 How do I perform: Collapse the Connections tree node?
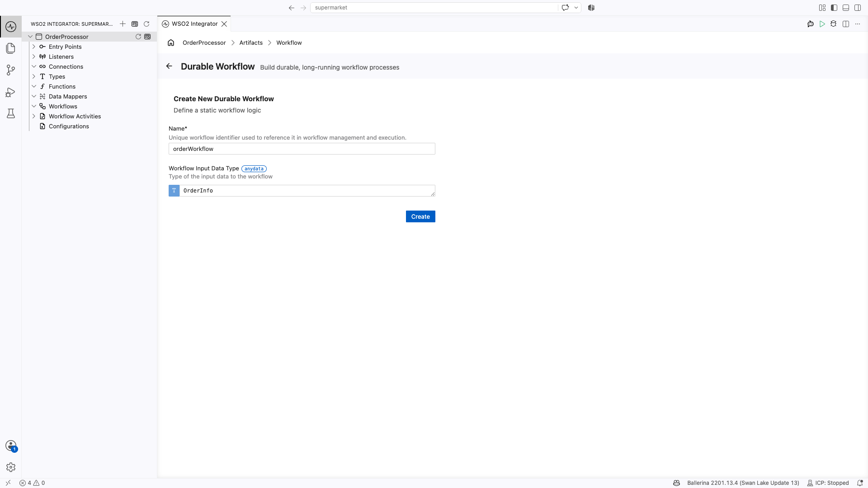pyautogui.click(x=34, y=66)
